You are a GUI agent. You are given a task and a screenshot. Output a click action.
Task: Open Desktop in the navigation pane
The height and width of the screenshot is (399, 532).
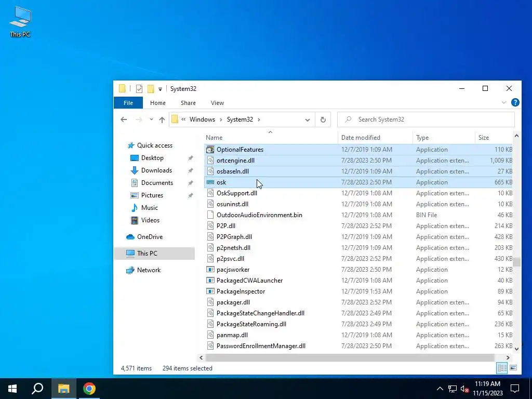(152, 158)
